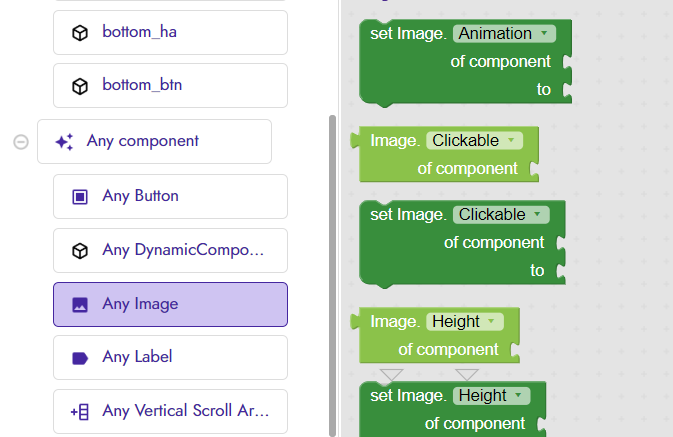Viewport: 673px width, 437px height.
Task: Click "of component" on the set Image Animation block
Action: 500,62
